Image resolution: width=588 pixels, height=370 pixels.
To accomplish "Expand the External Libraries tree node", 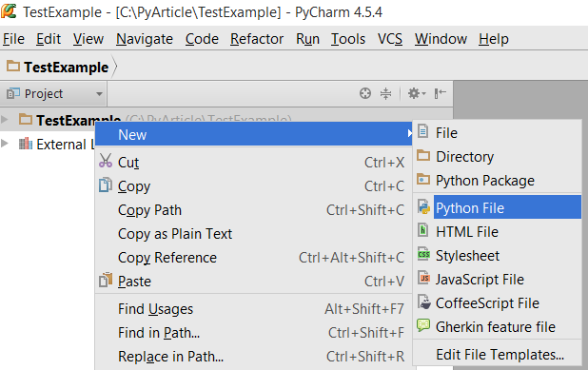I will click(5, 144).
